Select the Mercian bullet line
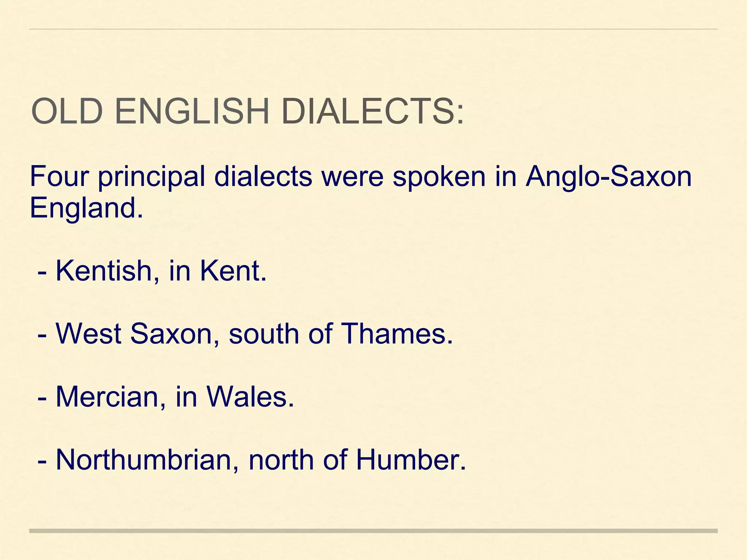The width and height of the screenshot is (747, 560). (x=166, y=397)
